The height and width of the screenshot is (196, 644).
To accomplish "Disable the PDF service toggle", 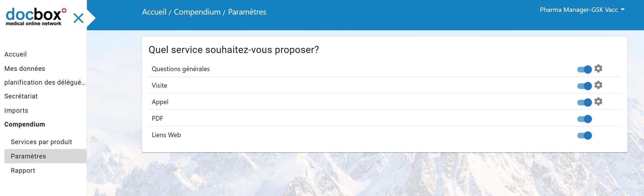I will [x=584, y=119].
